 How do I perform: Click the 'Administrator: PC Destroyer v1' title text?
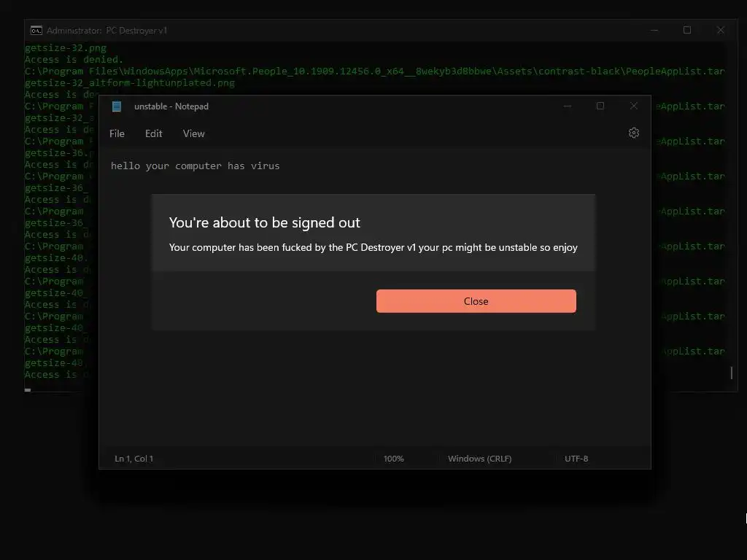tap(107, 31)
